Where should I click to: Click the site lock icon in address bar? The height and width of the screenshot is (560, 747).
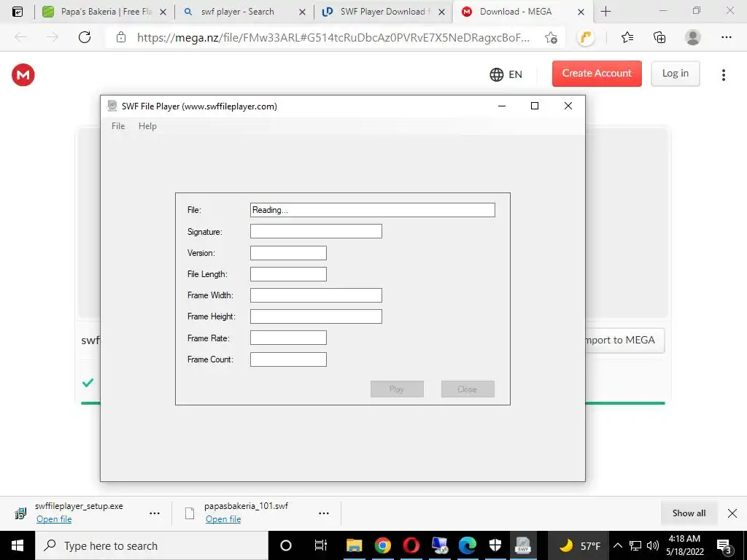coord(121,37)
